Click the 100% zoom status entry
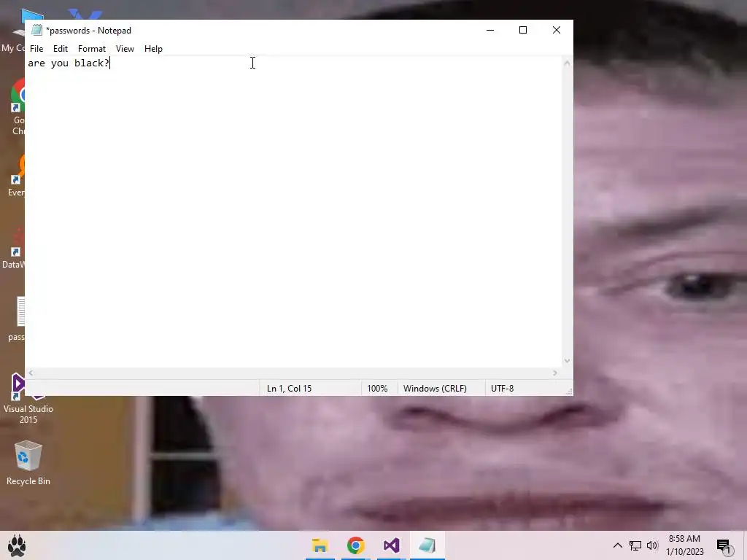This screenshot has height=560, width=747. [377, 389]
